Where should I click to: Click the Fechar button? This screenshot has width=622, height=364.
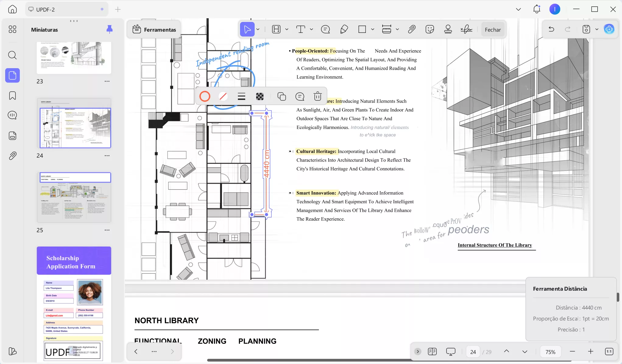click(x=493, y=30)
